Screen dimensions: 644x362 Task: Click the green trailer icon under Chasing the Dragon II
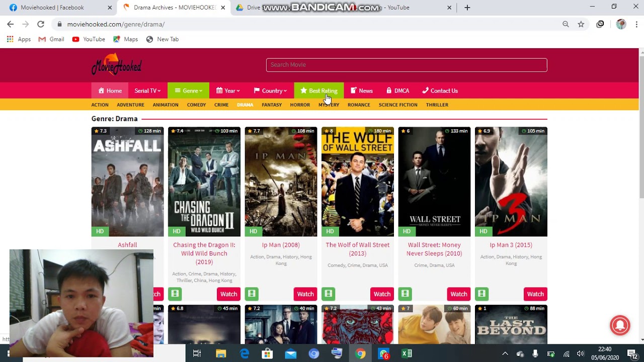175,294
